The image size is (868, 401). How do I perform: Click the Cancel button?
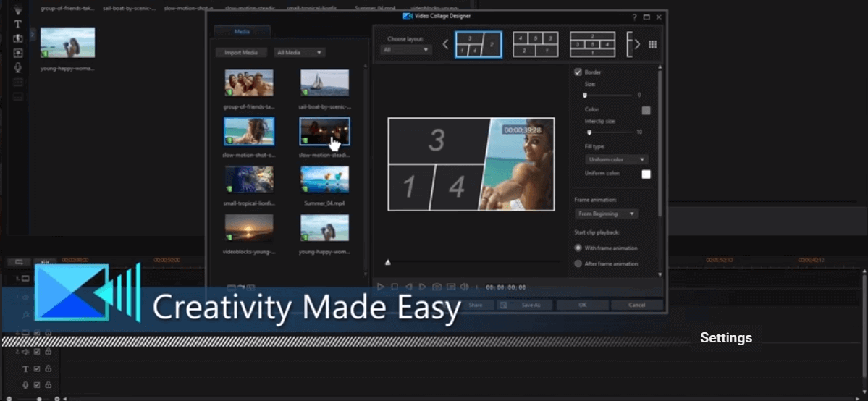click(637, 305)
